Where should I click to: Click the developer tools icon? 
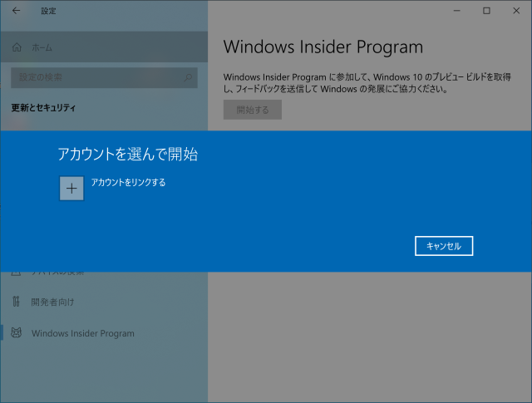16,302
